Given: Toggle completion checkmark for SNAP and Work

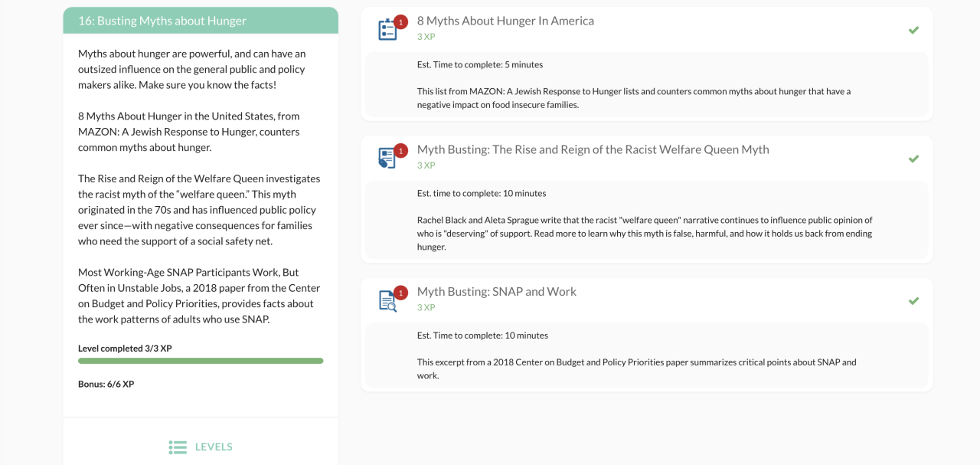Looking at the screenshot, I should pos(913,301).
